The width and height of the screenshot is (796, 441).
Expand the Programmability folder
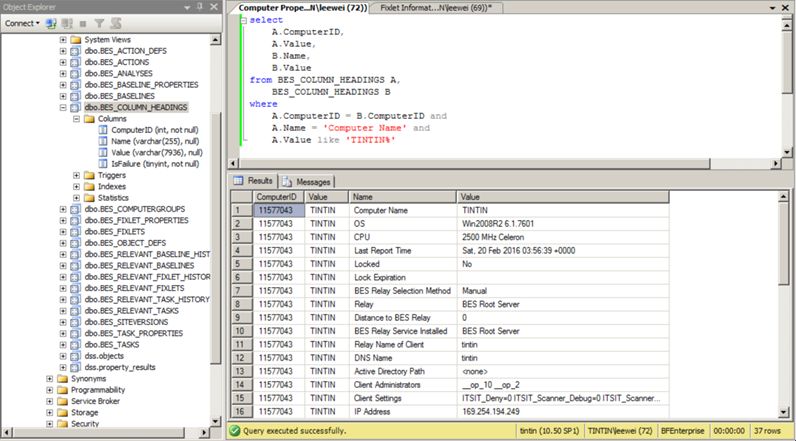point(49,390)
